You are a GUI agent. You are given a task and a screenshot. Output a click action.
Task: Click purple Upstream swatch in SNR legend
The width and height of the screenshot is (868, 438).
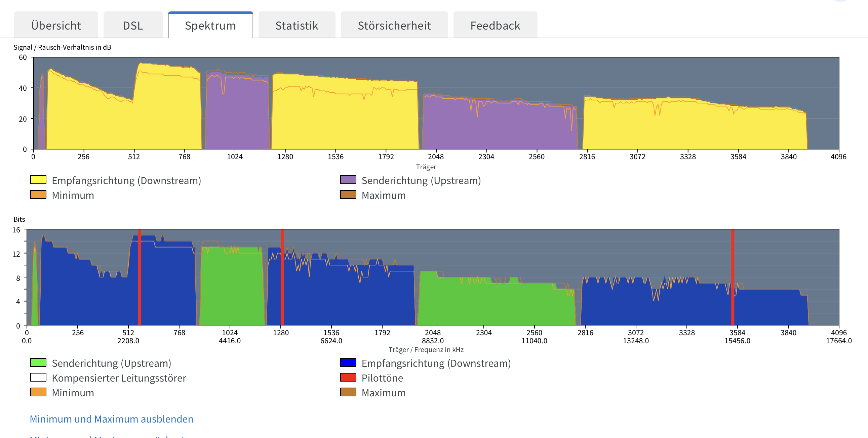point(348,180)
